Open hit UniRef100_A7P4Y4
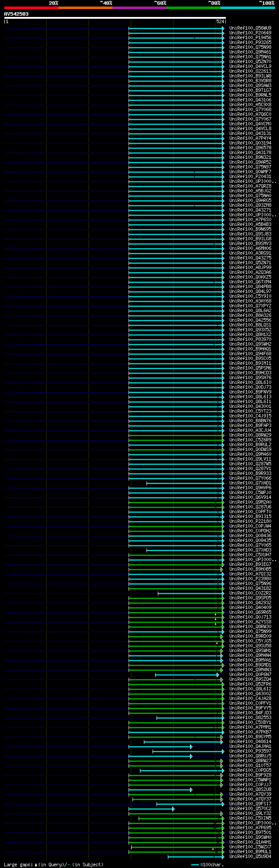The height and width of the screenshot is (868, 279). tap(250, 138)
